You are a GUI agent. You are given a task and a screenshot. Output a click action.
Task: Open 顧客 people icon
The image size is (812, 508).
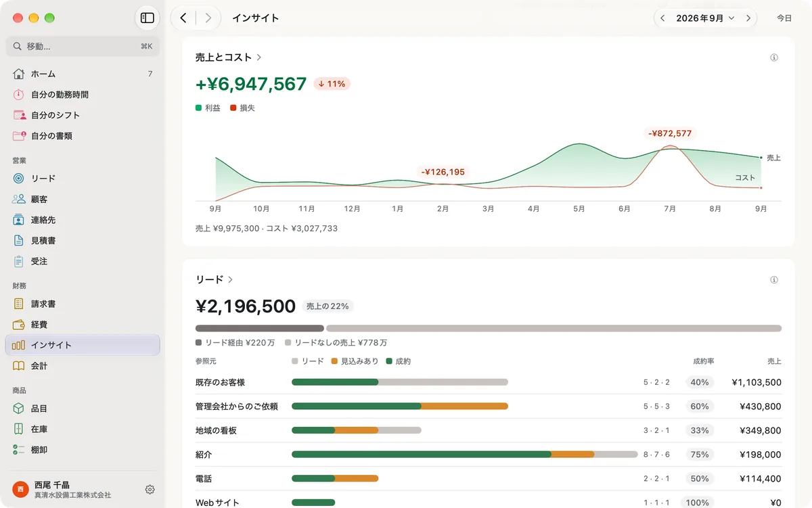pyautogui.click(x=19, y=200)
